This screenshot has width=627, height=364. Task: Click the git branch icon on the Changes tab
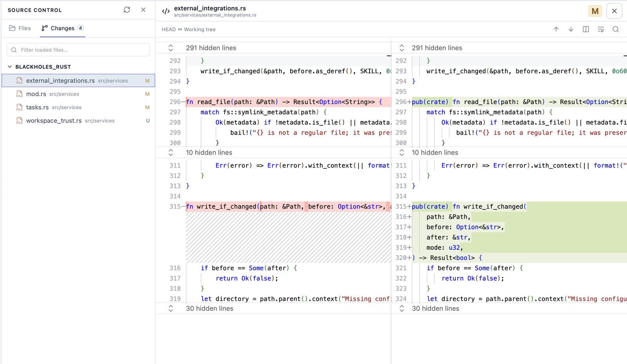pyautogui.click(x=45, y=28)
